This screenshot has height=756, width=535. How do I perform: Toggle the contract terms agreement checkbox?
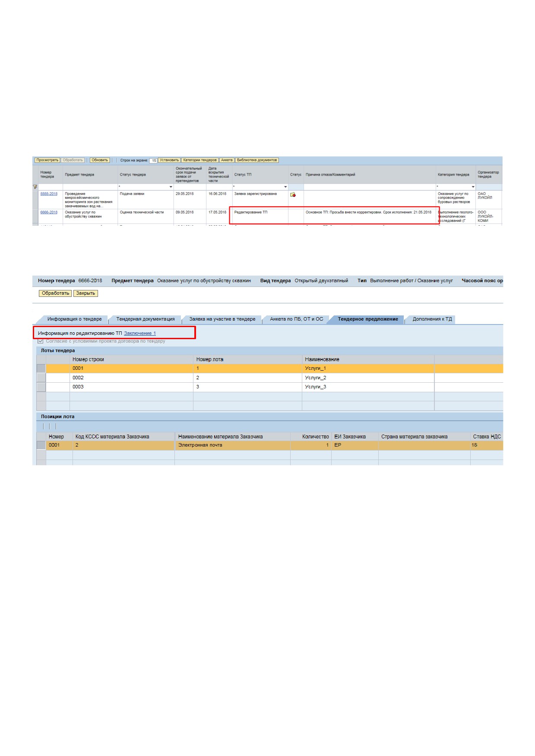tap(41, 341)
